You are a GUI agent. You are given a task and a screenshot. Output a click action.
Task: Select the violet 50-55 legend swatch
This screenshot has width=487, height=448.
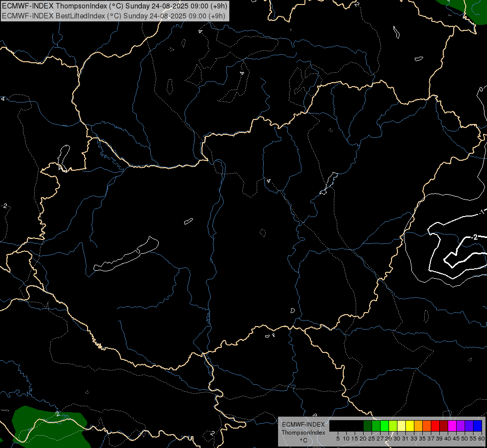point(469,426)
